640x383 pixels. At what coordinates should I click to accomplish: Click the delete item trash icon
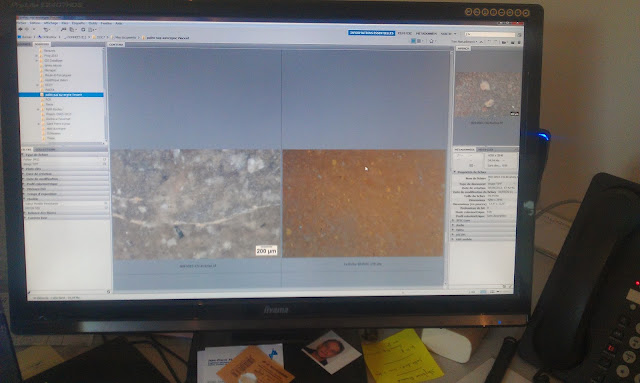pos(519,42)
